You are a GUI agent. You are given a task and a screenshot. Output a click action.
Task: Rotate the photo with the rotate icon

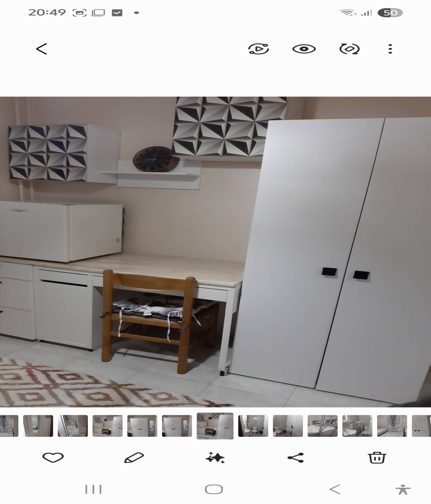[349, 49]
